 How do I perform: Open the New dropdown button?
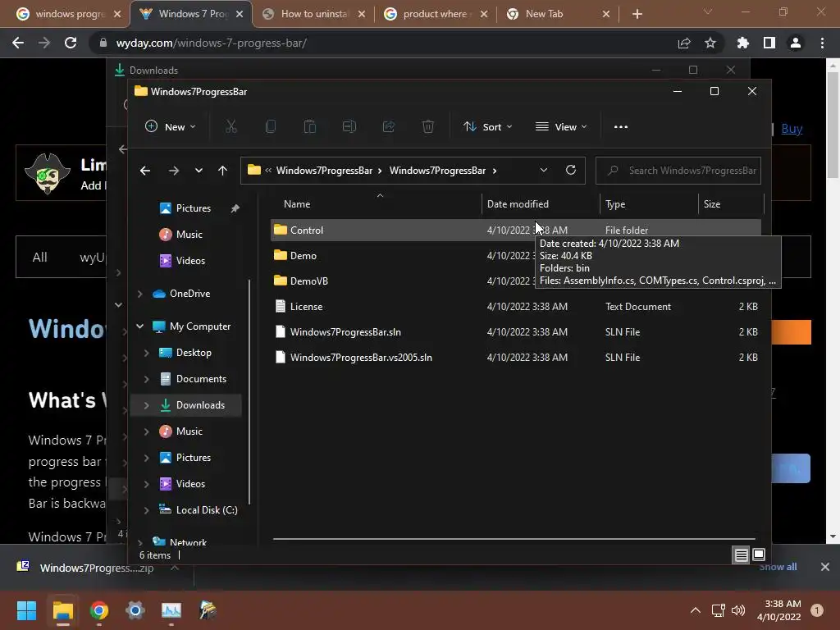171,127
